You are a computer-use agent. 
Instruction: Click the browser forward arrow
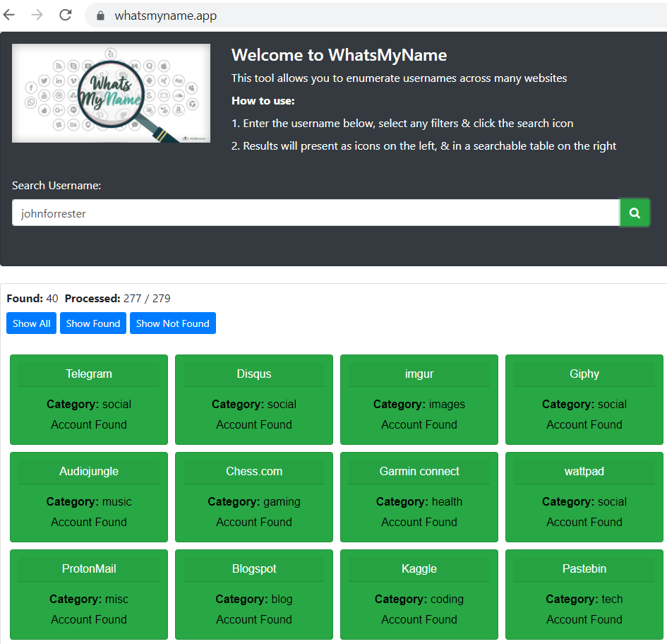click(37, 15)
